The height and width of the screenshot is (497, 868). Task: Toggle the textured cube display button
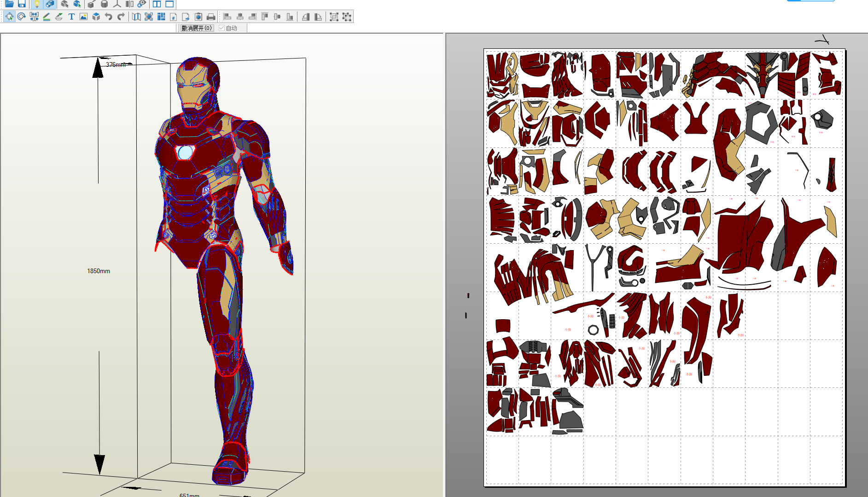click(x=50, y=4)
